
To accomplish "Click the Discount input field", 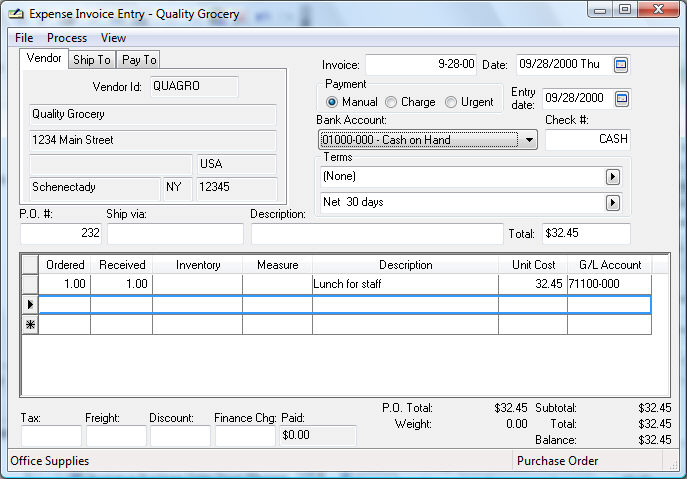I will [x=180, y=436].
